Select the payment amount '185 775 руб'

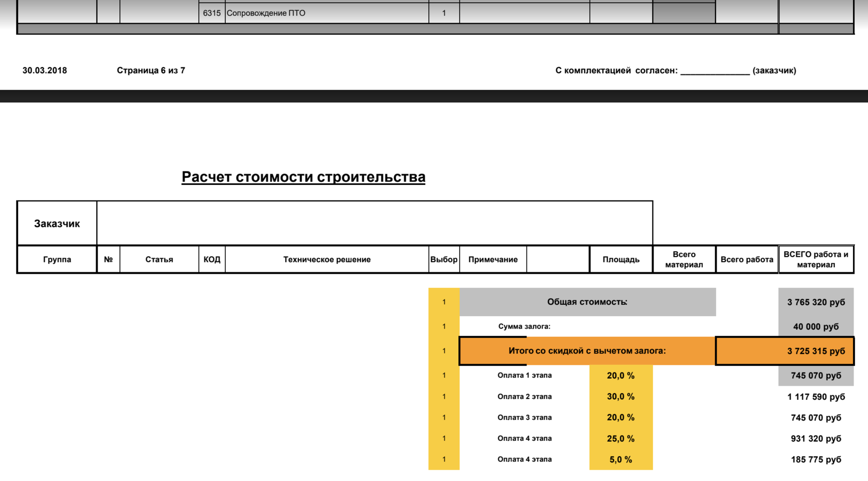click(x=816, y=459)
